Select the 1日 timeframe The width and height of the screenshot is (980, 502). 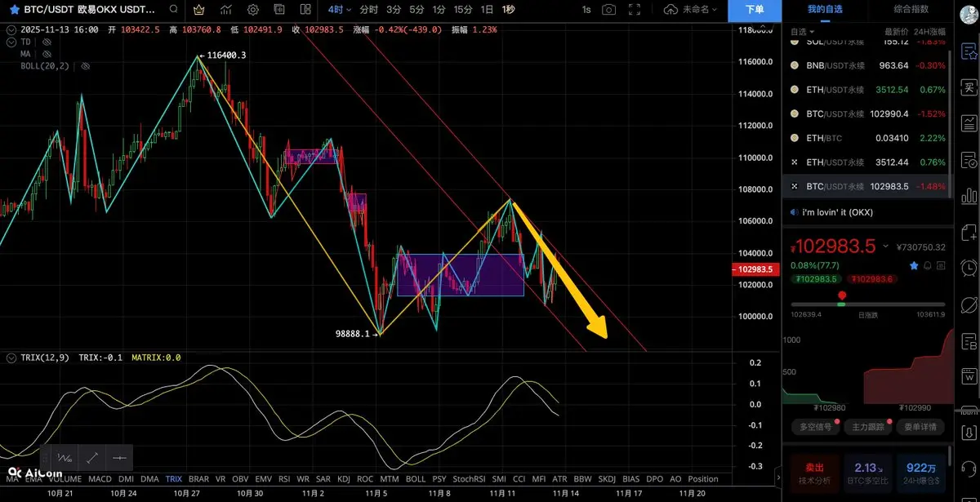tap(487, 10)
